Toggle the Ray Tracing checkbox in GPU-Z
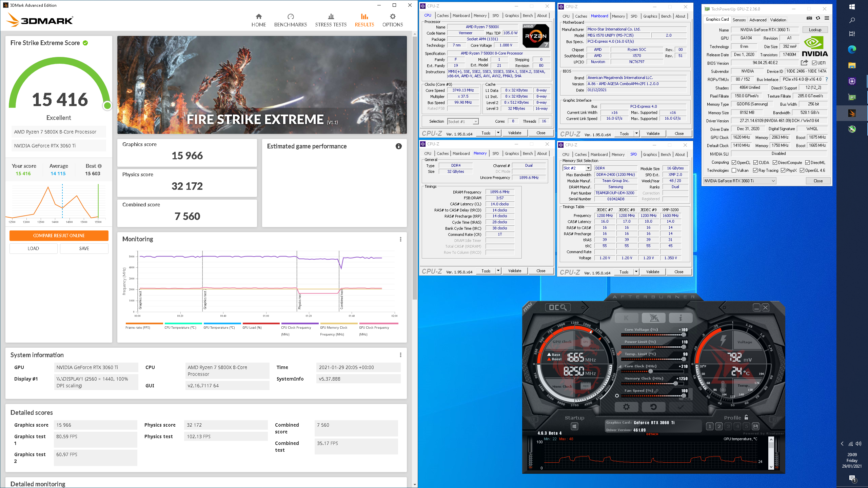 [755, 170]
